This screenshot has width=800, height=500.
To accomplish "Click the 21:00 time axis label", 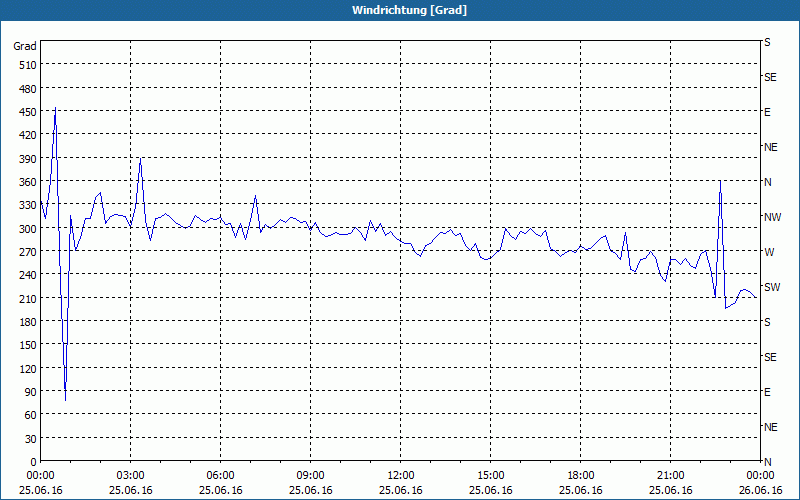I will (x=670, y=476).
